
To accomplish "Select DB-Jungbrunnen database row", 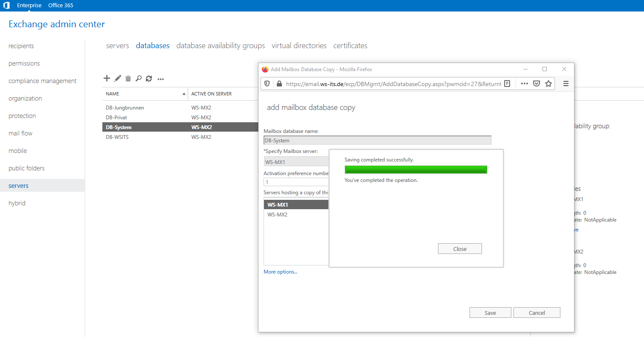I will [180, 108].
